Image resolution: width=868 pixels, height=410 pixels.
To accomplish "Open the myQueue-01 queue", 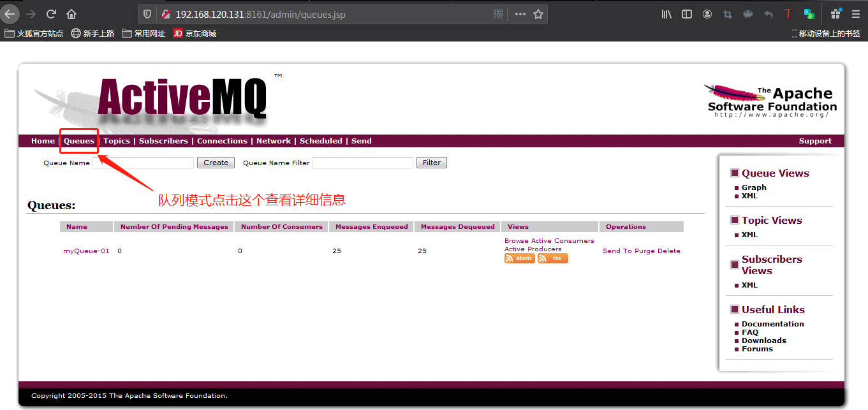I will coord(86,251).
